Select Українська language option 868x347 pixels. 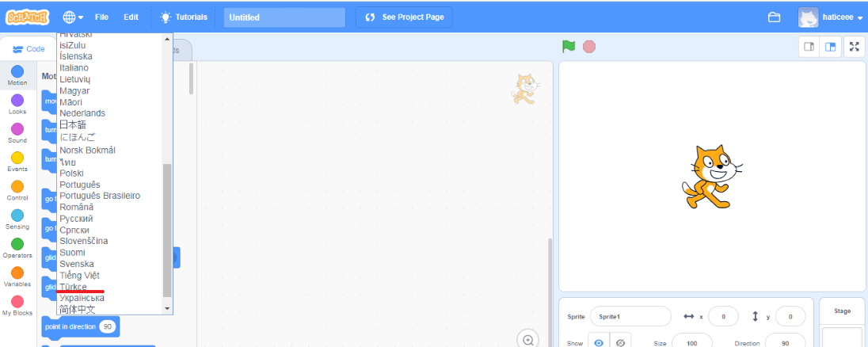(82, 298)
